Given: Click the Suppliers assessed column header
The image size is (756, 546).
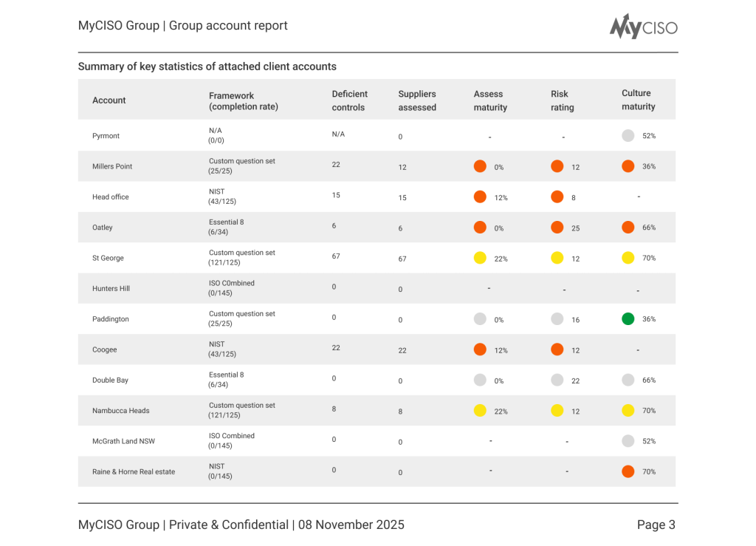Looking at the screenshot, I should [417, 100].
